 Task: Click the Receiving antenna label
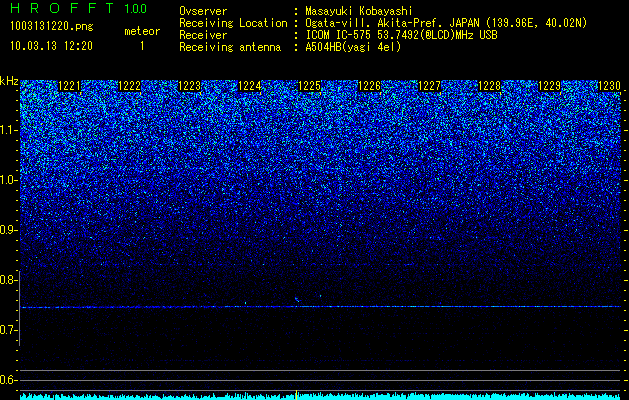230,47
